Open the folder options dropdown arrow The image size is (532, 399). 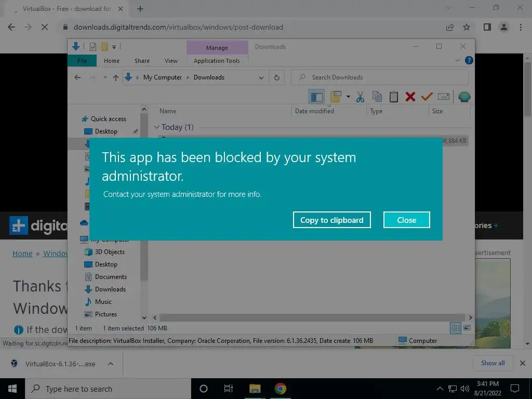point(348,97)
